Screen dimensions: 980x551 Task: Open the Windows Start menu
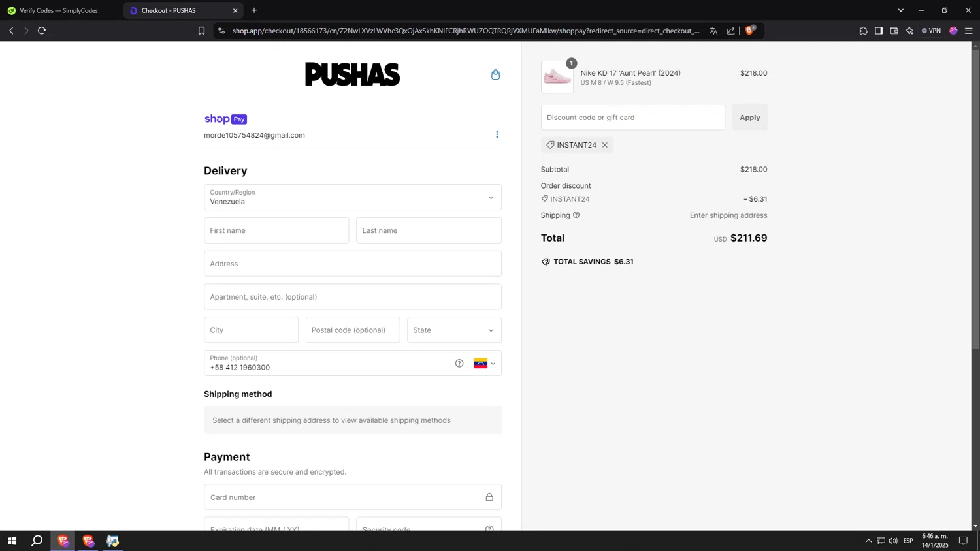(x=12, y=541)
